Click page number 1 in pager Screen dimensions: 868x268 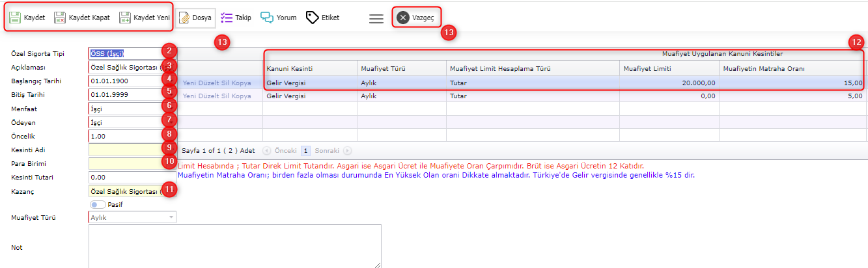(305, 150)
